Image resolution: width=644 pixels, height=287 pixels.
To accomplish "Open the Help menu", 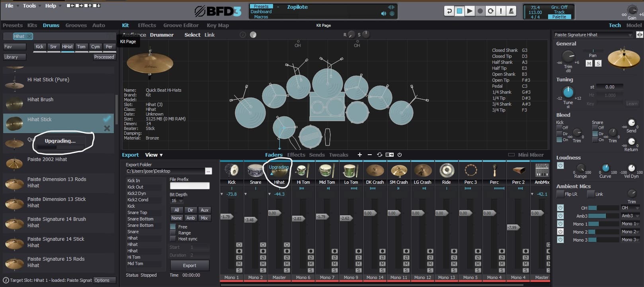I will (x=53, y=6).
